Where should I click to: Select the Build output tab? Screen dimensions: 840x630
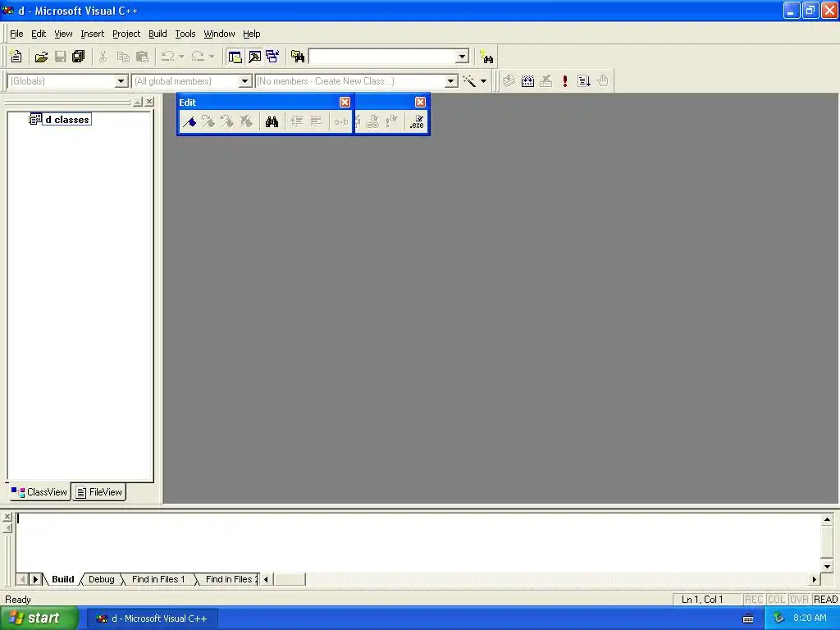(x=62, y=579)
